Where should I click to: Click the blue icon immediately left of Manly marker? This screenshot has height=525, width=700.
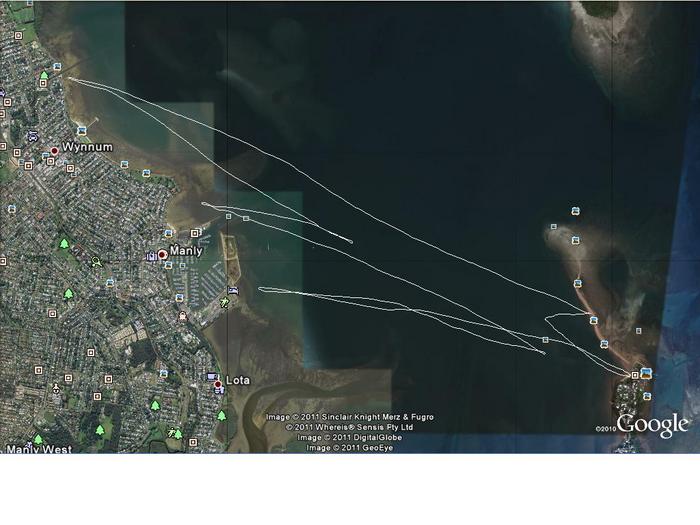151,256
